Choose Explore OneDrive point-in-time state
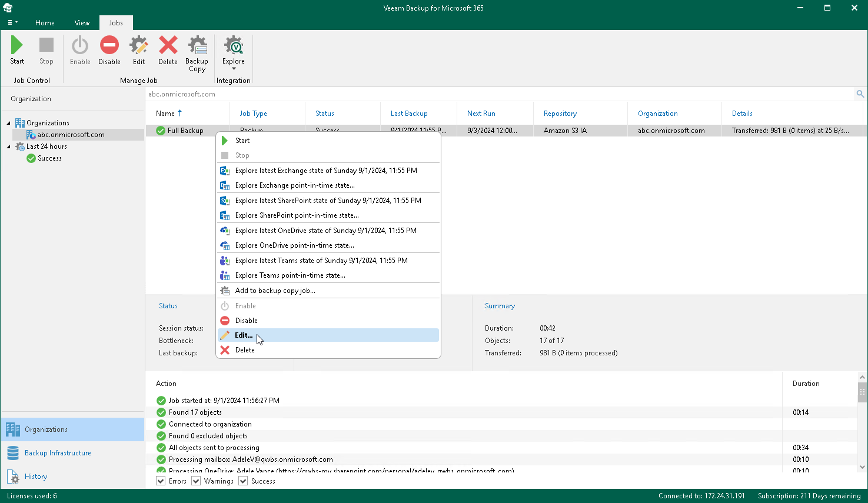 tap(328, 245)
